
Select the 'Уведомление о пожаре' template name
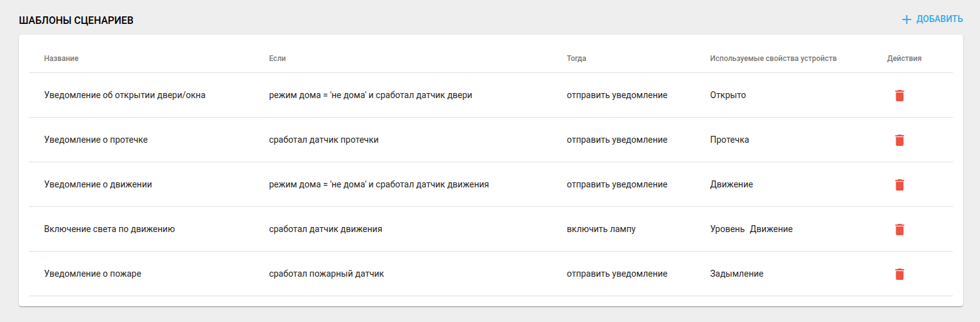93,274
